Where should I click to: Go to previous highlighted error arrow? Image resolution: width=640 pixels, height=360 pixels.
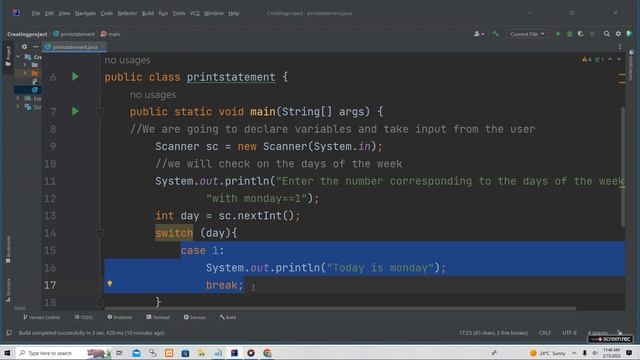[610, 60]
